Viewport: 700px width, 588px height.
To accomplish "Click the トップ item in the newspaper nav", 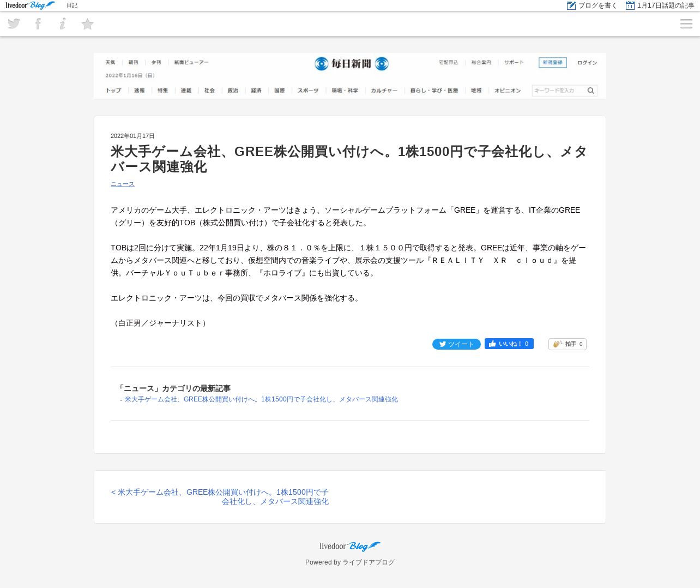I will 113,91.
